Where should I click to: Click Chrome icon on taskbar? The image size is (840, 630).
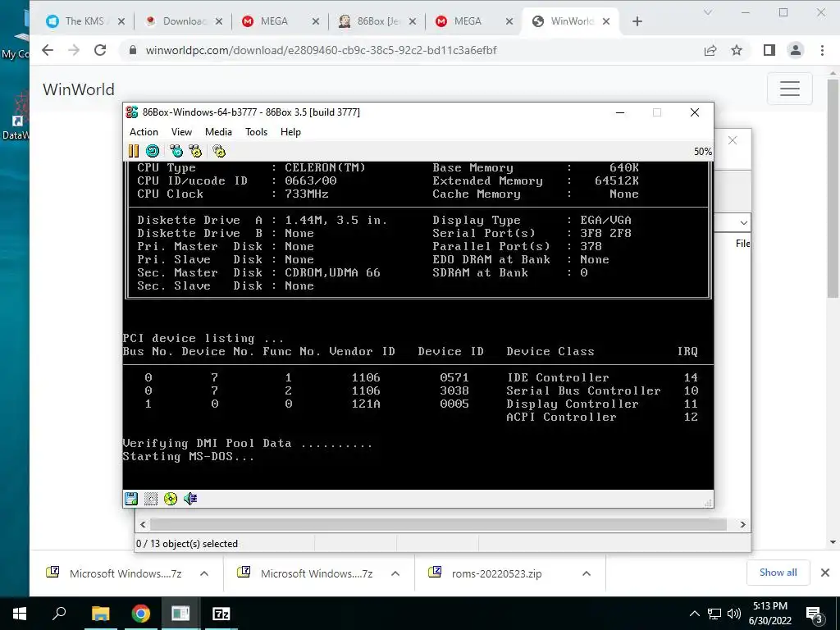point(141,614)
